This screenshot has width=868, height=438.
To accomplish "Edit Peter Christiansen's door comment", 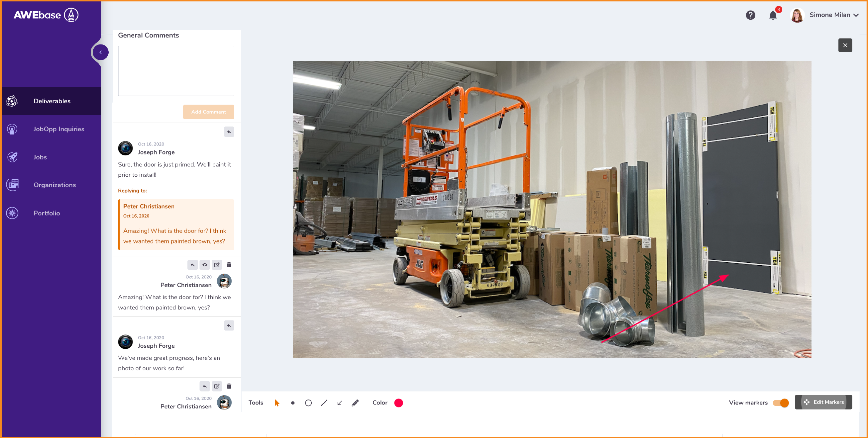I will coord(217,265).
